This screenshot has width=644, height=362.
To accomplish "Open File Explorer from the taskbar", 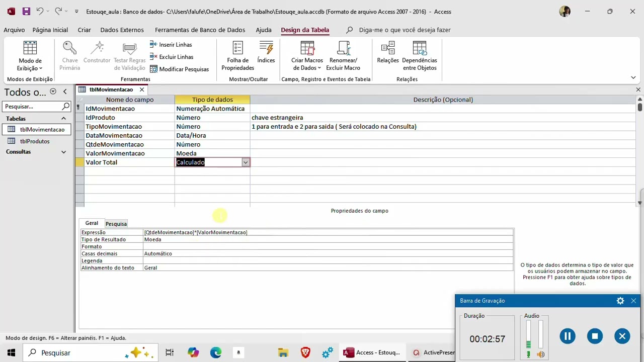I will (283, 352).
